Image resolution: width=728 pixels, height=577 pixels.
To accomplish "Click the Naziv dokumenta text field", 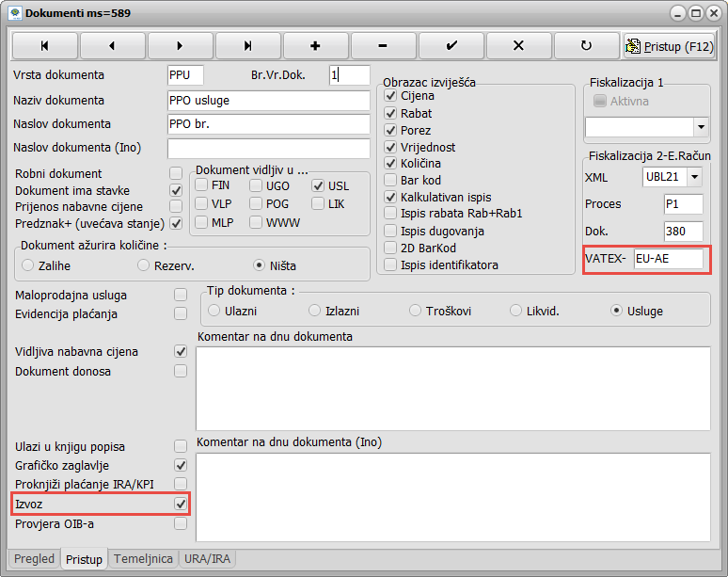I will pyautogui.click(x=268, y=101).
